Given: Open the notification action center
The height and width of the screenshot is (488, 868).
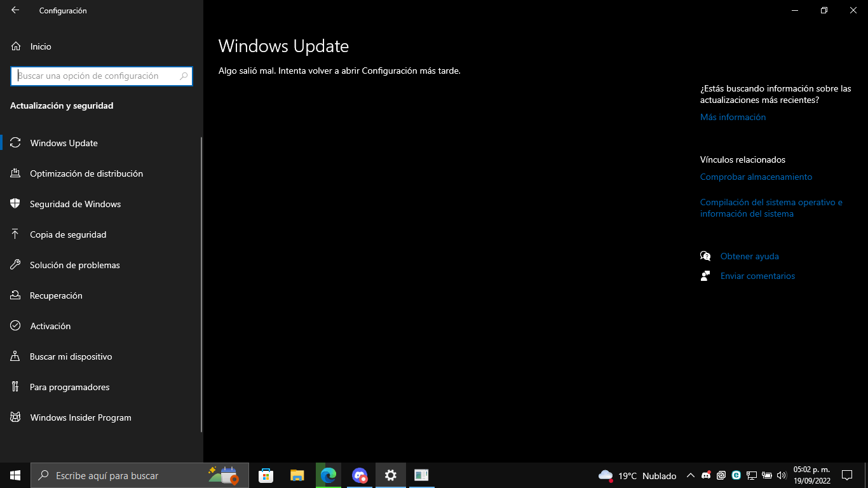Looking at the screenshot, I should (847, 475).
